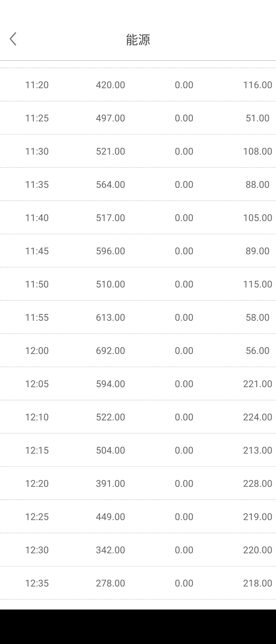This screenshot has width=276, height=644.
Task: Select the 228.00 value at 12:20
Action: [x=257, y=484]
